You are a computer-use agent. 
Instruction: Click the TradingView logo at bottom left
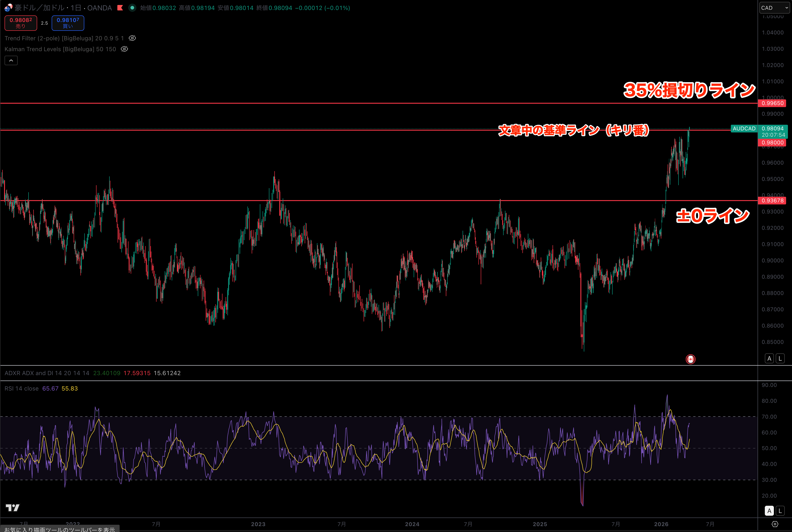click(x=12, y=508)
